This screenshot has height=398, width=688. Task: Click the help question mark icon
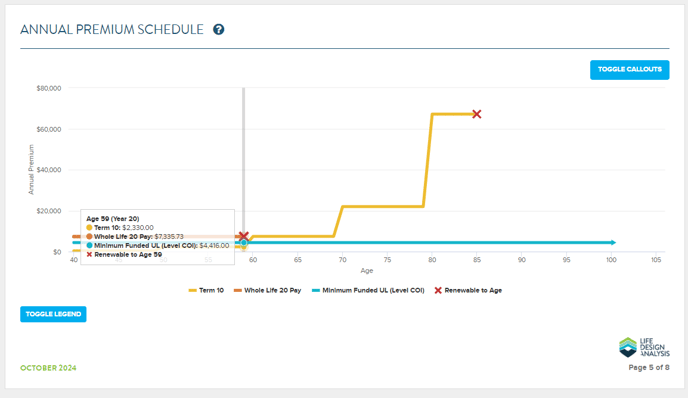click(x=219, y=29)
